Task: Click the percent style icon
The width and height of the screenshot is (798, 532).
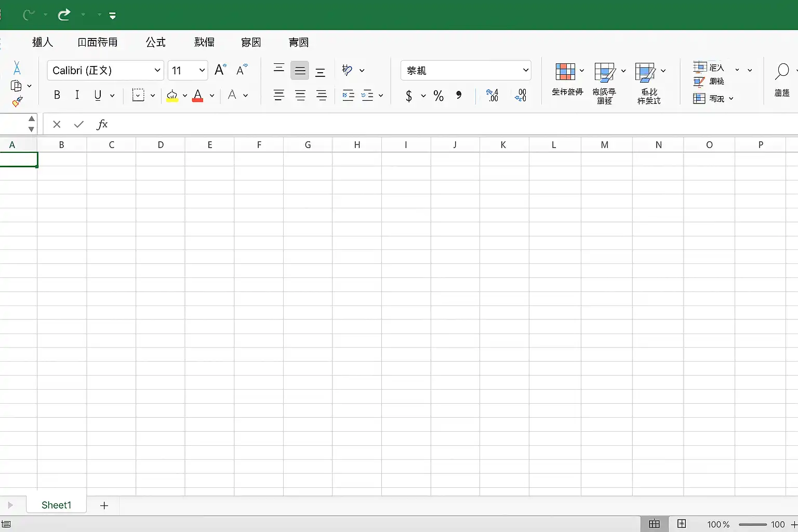Action: (x=438, y=96)
